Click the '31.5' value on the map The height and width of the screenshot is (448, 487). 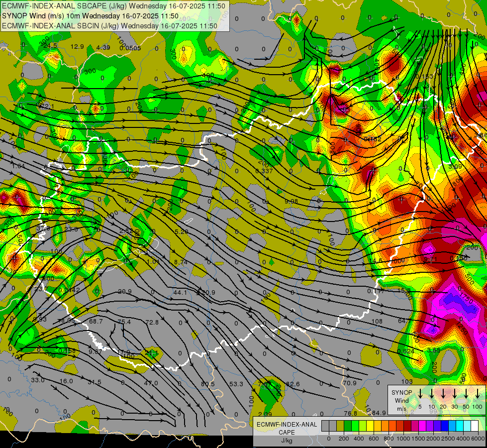[x=95, y=382]
